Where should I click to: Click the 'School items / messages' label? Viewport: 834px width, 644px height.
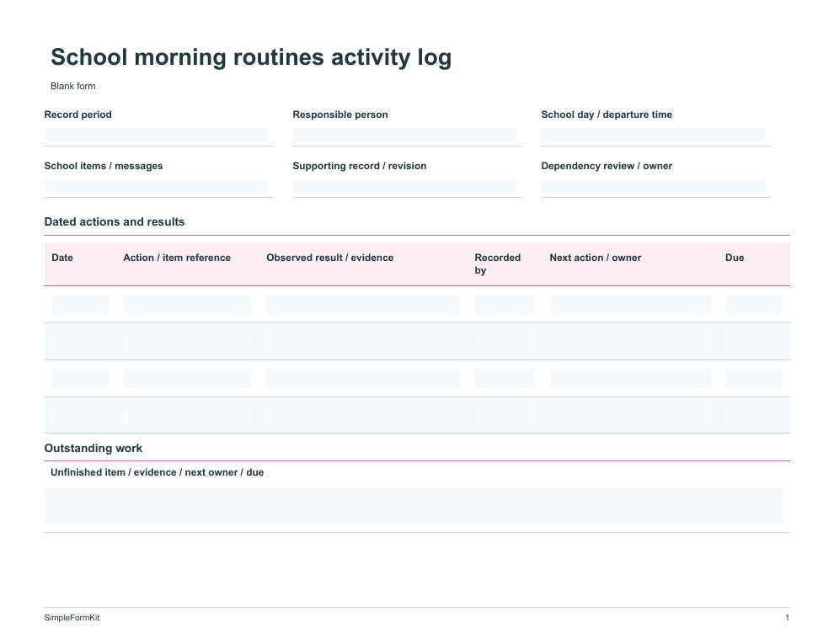click(103, 166)
